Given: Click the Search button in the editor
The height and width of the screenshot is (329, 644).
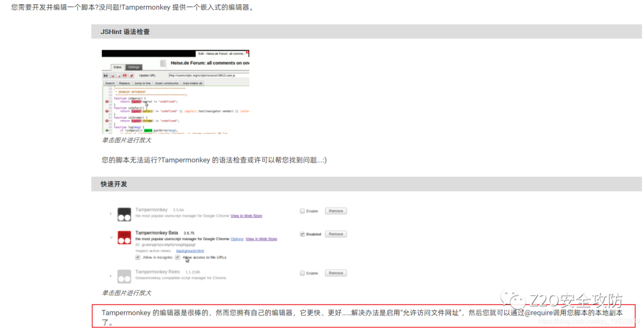Looking at the screenshot, I should [110, 83].
